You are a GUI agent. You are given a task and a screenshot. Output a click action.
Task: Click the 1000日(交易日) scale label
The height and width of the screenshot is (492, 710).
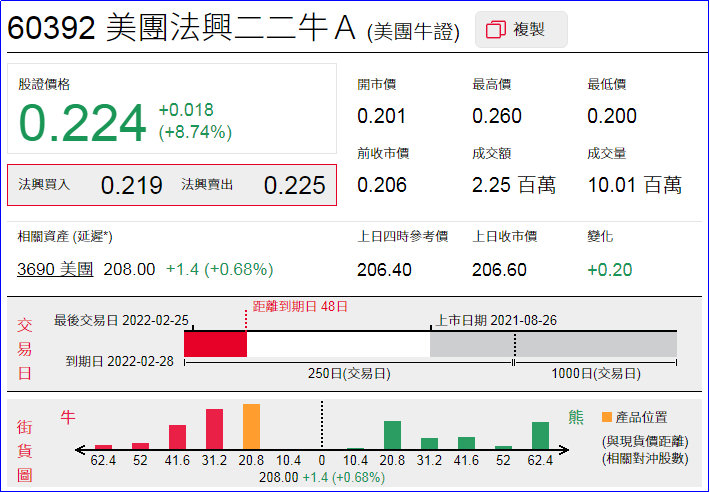coord(596,374)
